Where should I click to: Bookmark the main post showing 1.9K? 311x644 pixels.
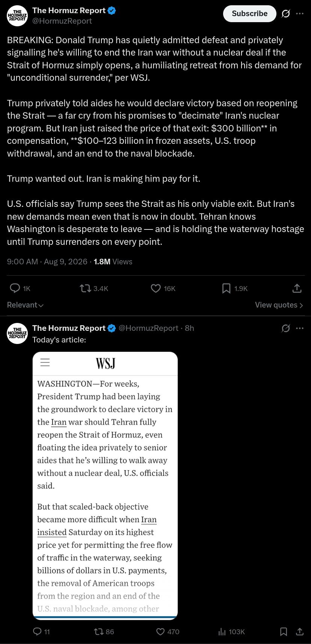[x=235, y=288]
